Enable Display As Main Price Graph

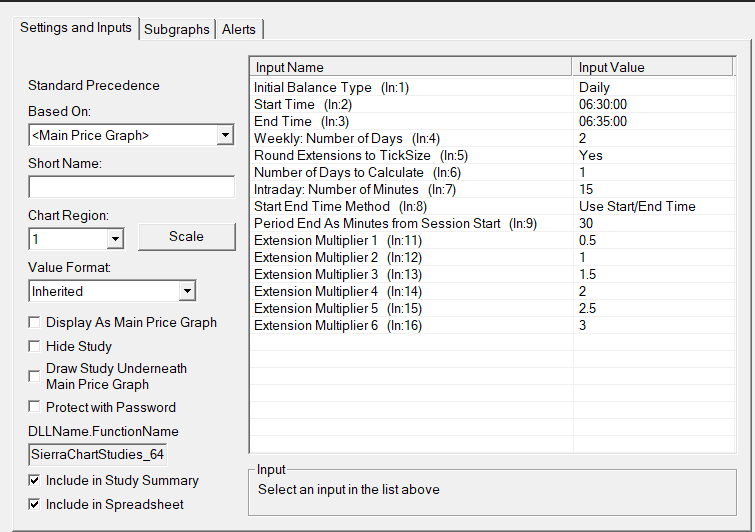(x=36, y=322)
